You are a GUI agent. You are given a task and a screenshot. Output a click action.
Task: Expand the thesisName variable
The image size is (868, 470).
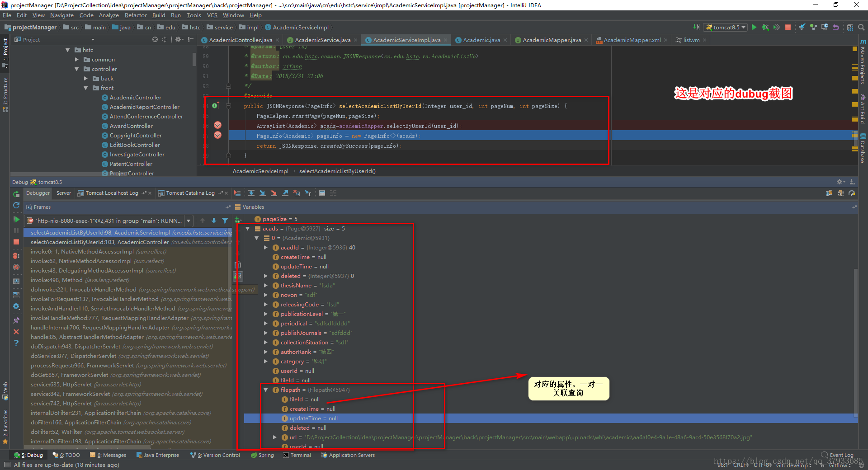point(266,286)
